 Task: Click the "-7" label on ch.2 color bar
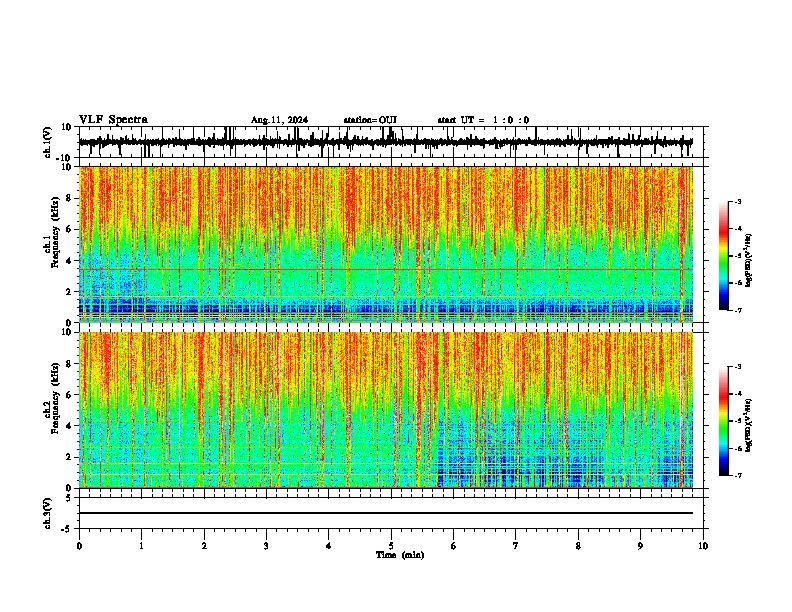click(738, 476)
